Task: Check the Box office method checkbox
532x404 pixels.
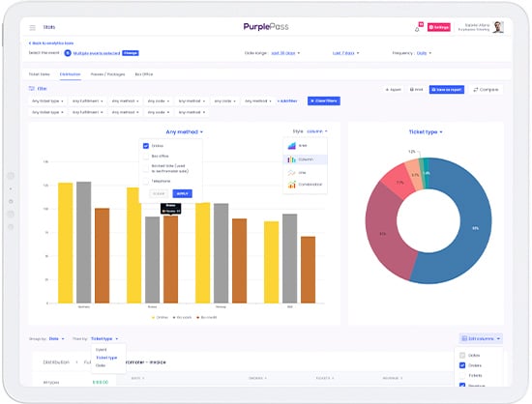Action: point(146,157)
